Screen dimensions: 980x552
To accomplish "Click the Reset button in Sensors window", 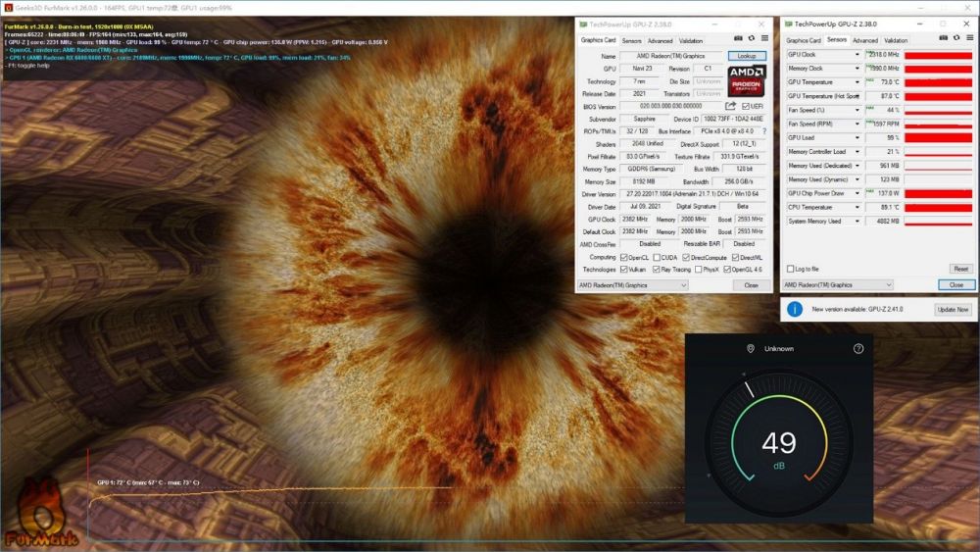I will pos(960,269).
